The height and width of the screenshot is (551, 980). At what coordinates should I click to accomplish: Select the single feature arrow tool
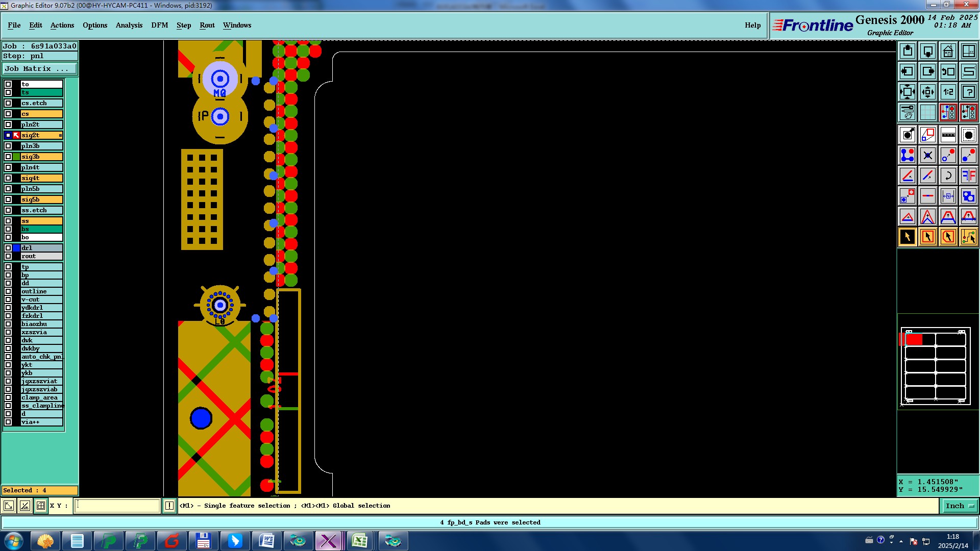tap(908, 237)
